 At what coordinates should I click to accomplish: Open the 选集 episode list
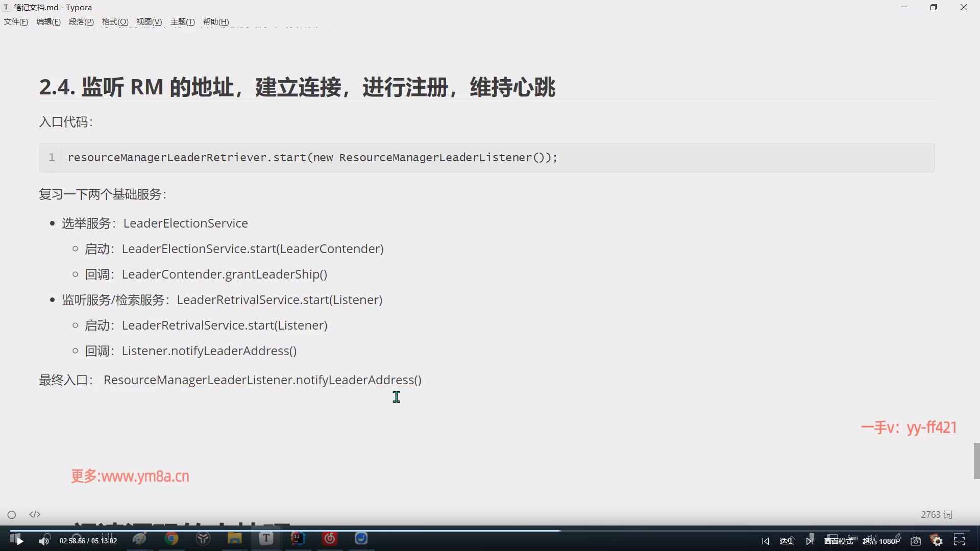tap(787, 541)
